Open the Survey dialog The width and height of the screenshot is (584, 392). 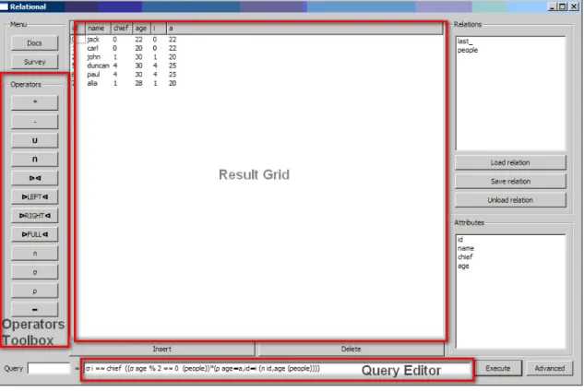coord(35,62)
